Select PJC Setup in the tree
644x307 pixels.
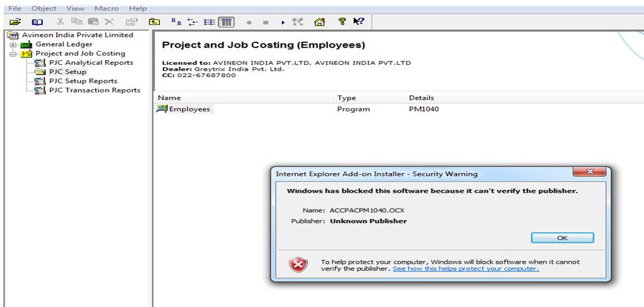pyautogui.click(x=67, y=72)
